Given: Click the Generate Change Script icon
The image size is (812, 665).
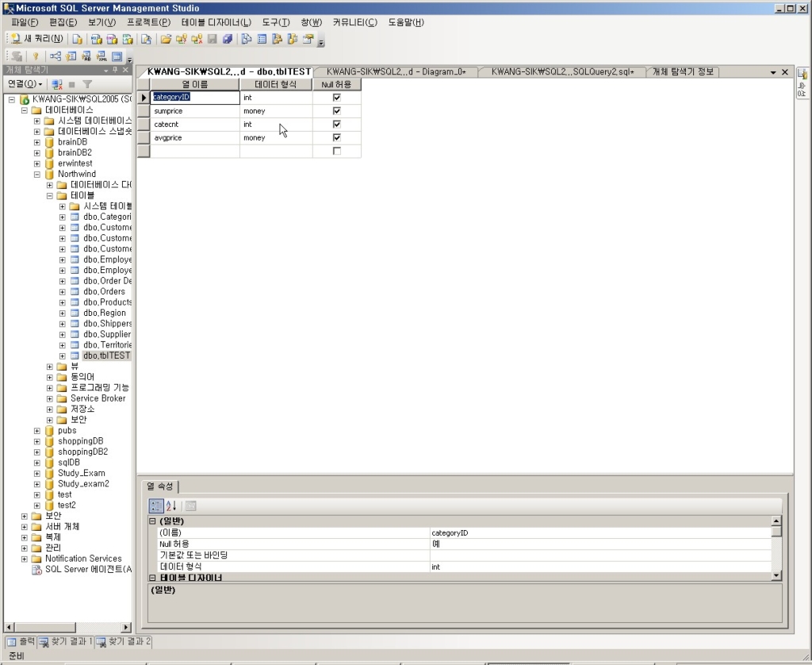Looking at the screenshot, I should pos(17,56).
